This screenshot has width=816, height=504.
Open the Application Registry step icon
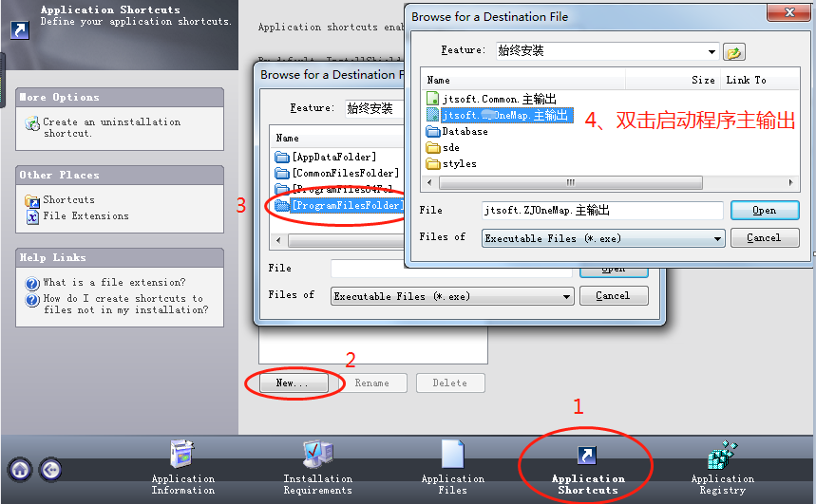(x=722, y=455)
